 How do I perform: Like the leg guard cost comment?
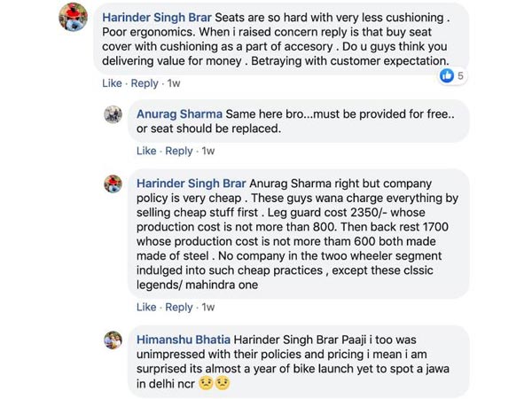click(x=146, y=307)
